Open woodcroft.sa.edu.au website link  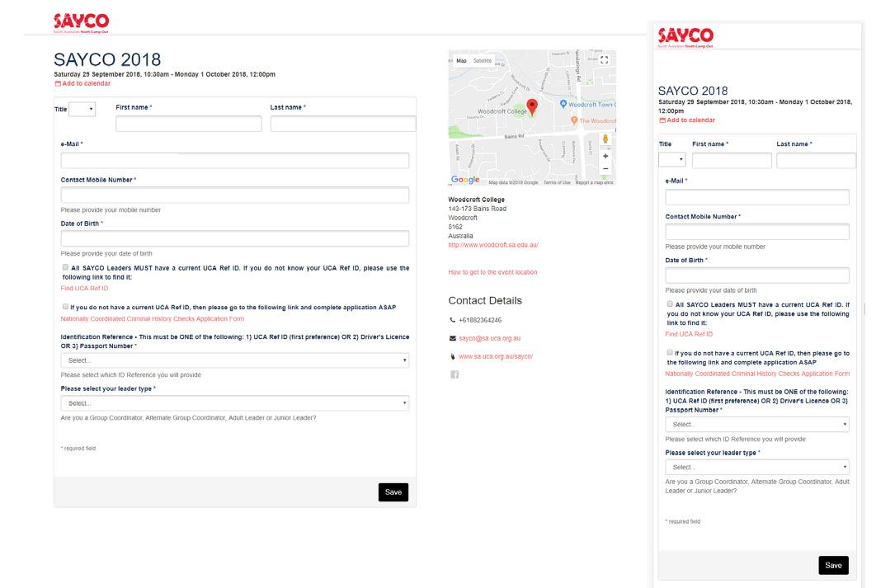click(493, 245)
